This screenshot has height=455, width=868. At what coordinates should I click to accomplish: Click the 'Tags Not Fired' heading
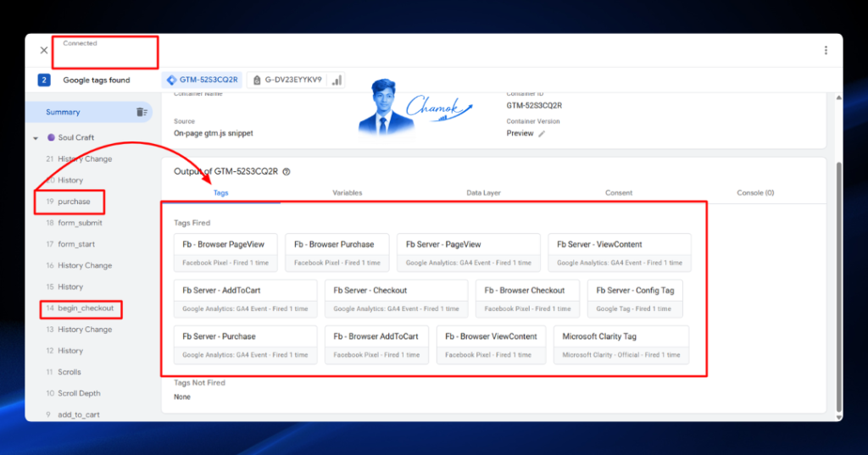[199, 382]
